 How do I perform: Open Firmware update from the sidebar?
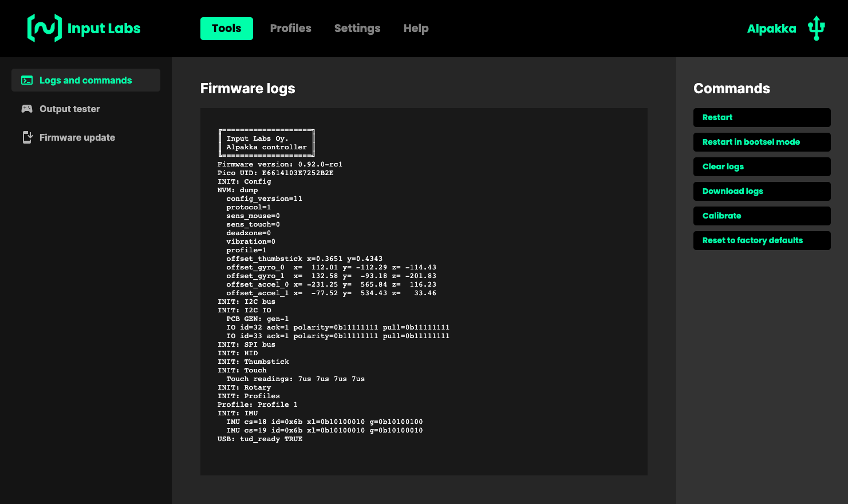point(77,137)
